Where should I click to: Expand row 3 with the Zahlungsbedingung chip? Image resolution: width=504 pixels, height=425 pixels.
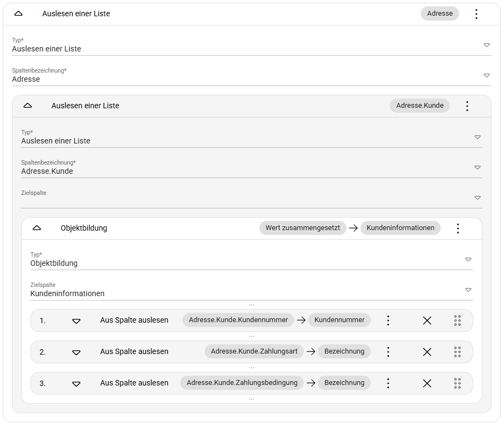pyautogui.click(x=76, y=383)
